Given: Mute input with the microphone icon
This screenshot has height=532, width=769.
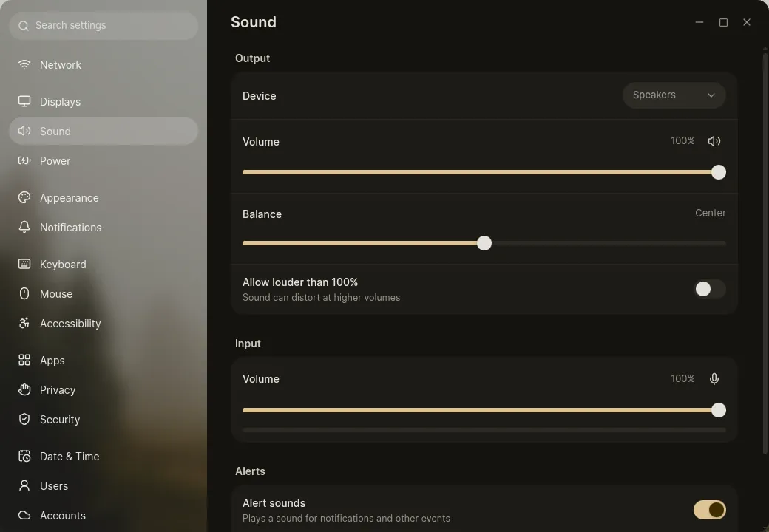Looking at the screenshot, I should tap(714, 378).
